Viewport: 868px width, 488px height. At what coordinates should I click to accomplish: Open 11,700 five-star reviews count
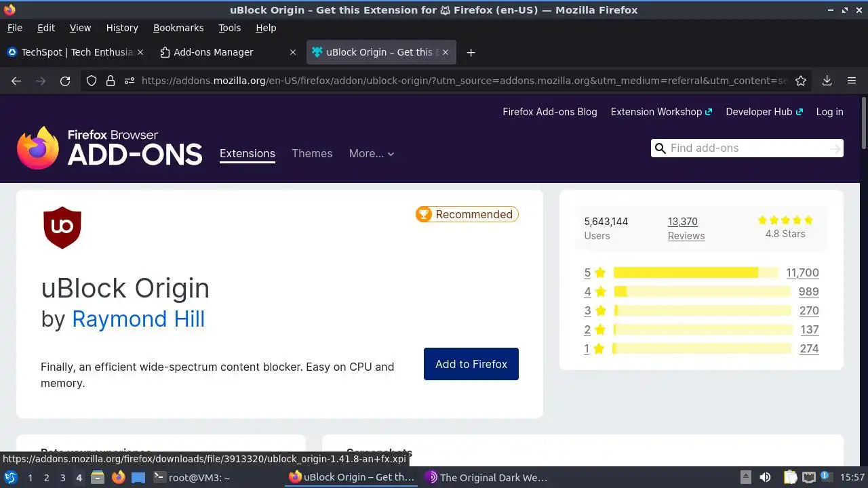point(802,272)
